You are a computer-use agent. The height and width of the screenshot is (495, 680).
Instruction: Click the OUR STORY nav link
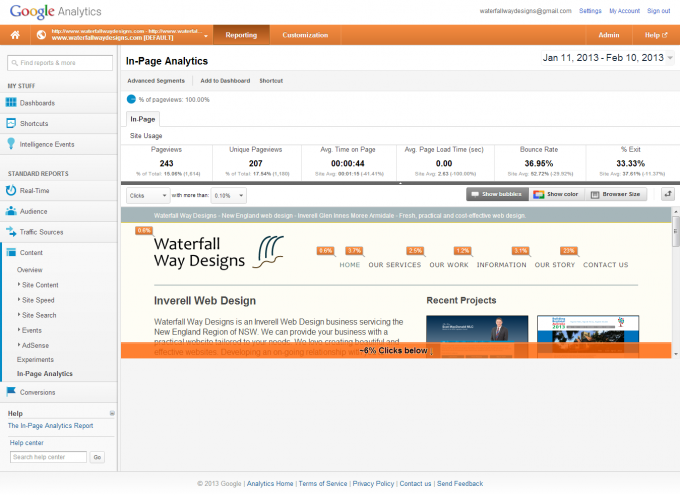[x=555, y=265]
